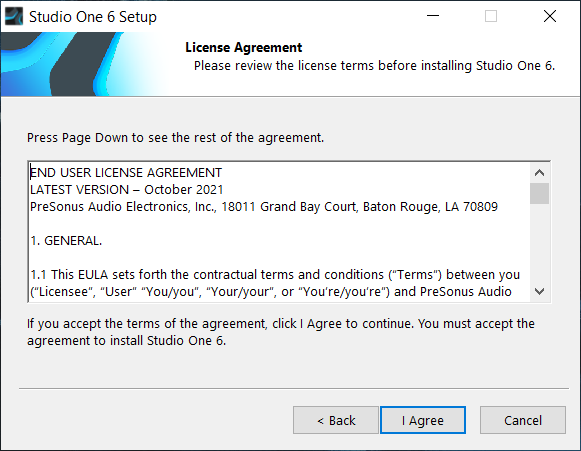Screen dimensions: 581x451
Task: Cancel the Studio One 6 installation
Action: [x=522, y=420]
